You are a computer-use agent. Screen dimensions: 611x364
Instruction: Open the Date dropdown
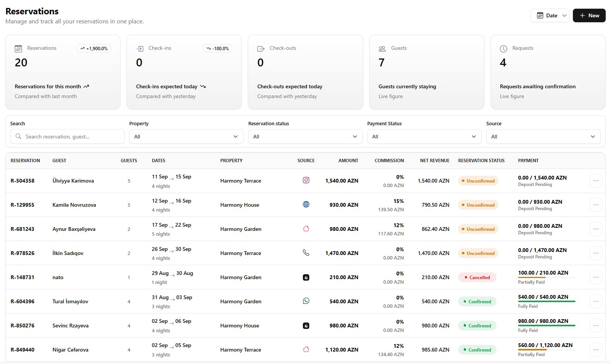tap(550, 15)
